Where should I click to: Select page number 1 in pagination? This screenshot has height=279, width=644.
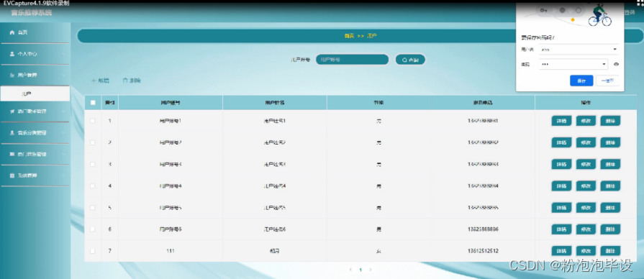(360, 270)
